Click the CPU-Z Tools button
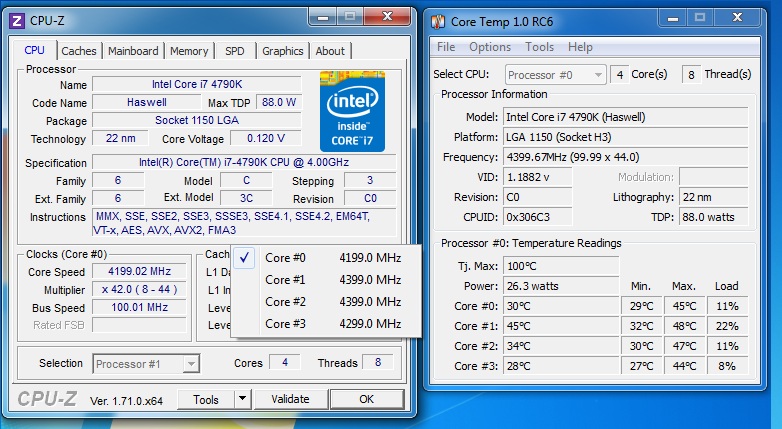The height and width of the screenshot is (429, 782). click(206, 399)
